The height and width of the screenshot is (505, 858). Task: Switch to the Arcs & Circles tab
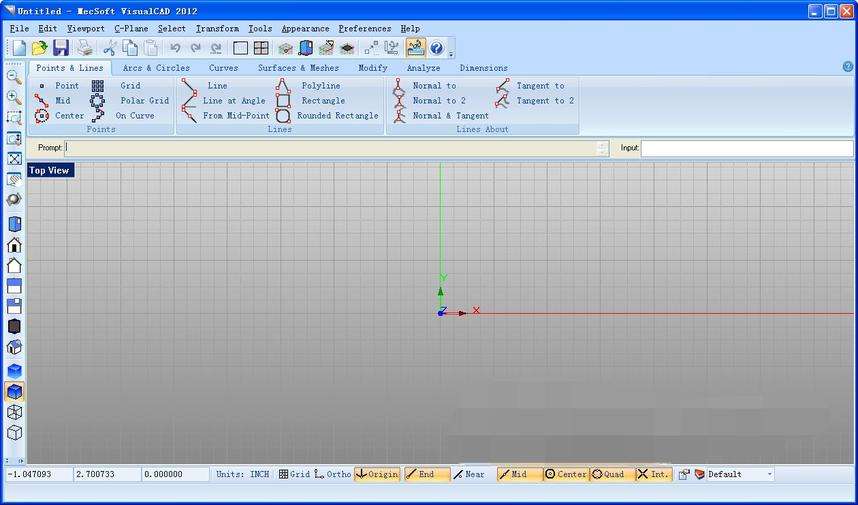tap(156, 68)
